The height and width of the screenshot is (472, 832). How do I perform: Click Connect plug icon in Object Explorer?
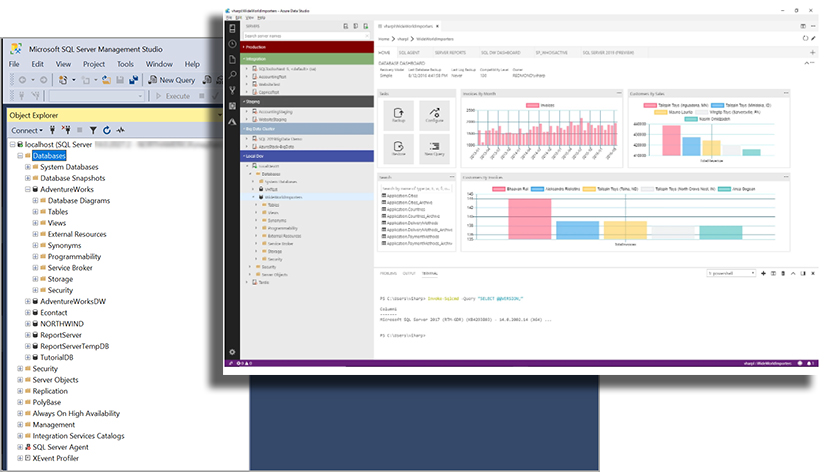[53, 130]
